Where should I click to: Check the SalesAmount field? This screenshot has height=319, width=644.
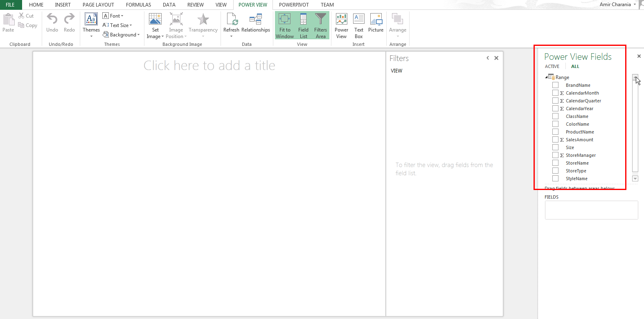(555, 140)
